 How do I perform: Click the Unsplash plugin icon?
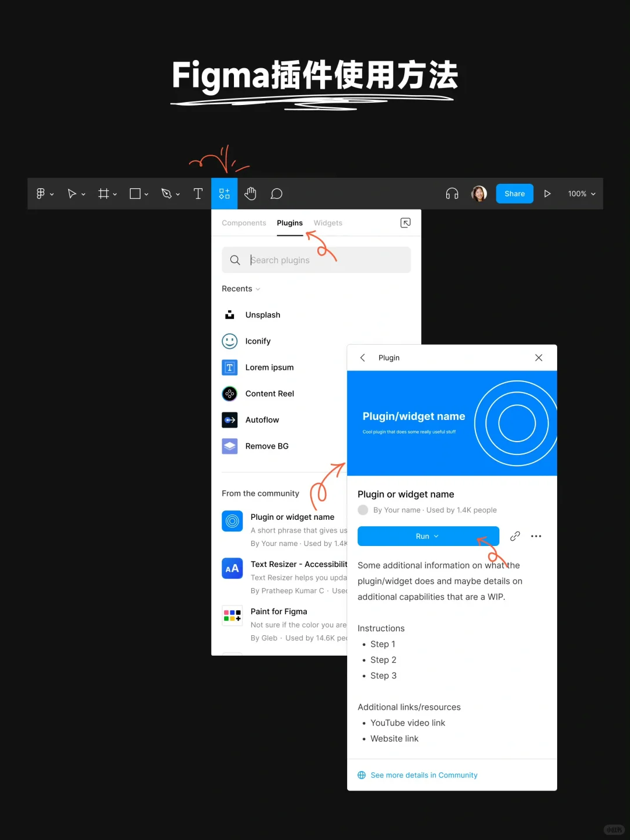coord(230,315)
